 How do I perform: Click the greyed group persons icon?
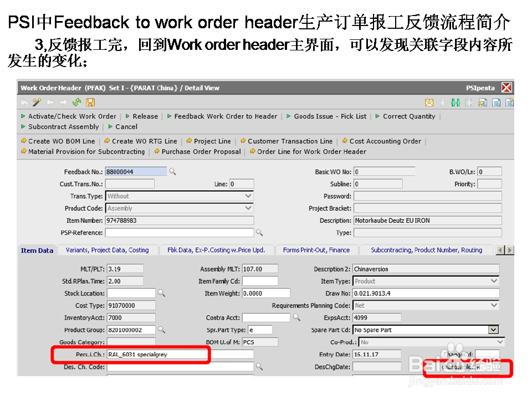tap(469, 103)
